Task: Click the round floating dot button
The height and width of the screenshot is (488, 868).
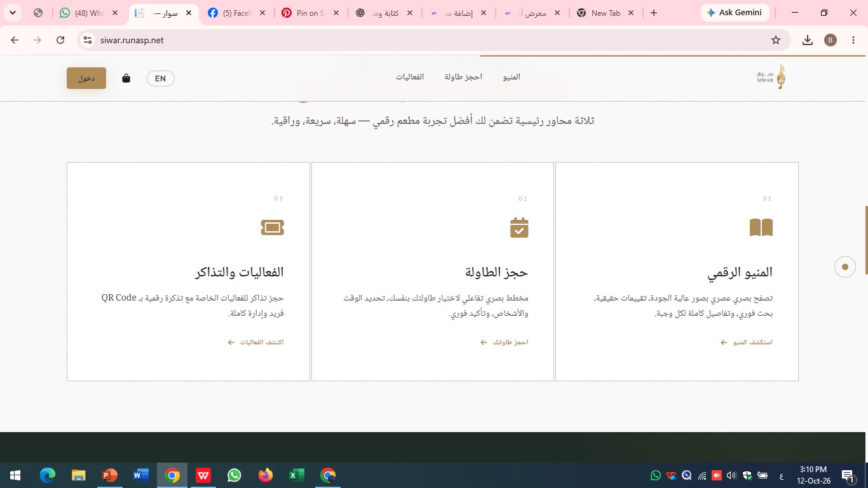Action: [x=845, y=267]
